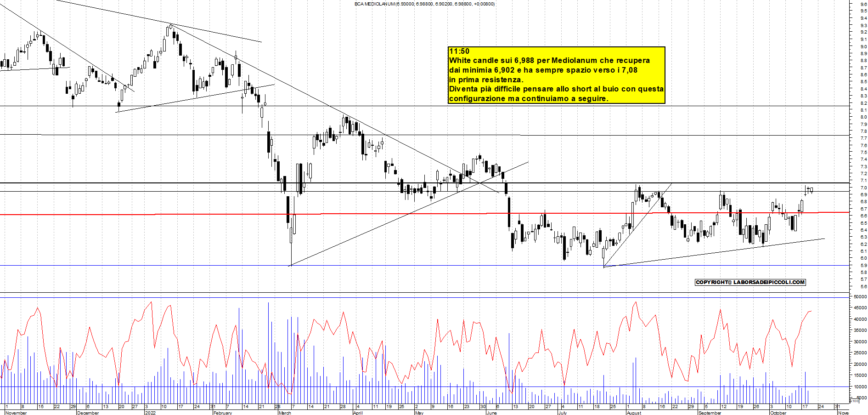Screen dimensions: 868x415
Task: Click the COPYRIGHT@ LABORSADEIPICCOLI.COM label
Action: click(750, 282)
